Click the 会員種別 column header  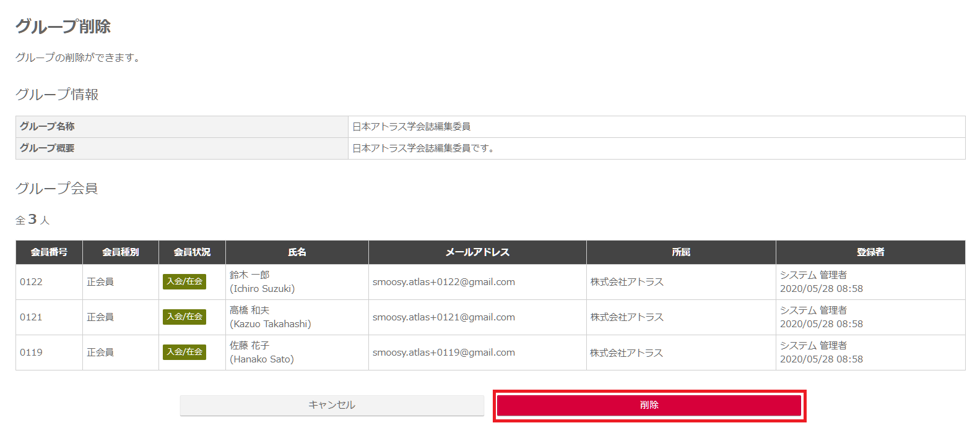120,252
